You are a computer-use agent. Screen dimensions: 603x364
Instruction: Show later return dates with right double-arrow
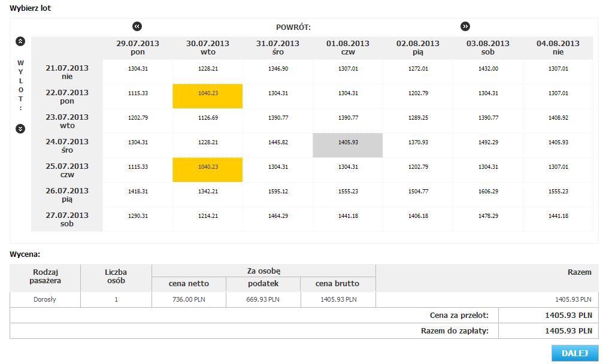pyautogui.click(x=465, y=26)
